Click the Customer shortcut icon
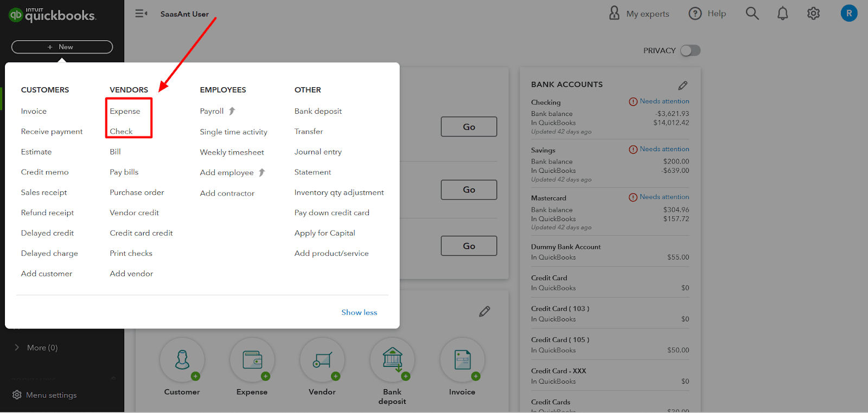The width and height of the screenshot is (868, 413). pos(182,360)
